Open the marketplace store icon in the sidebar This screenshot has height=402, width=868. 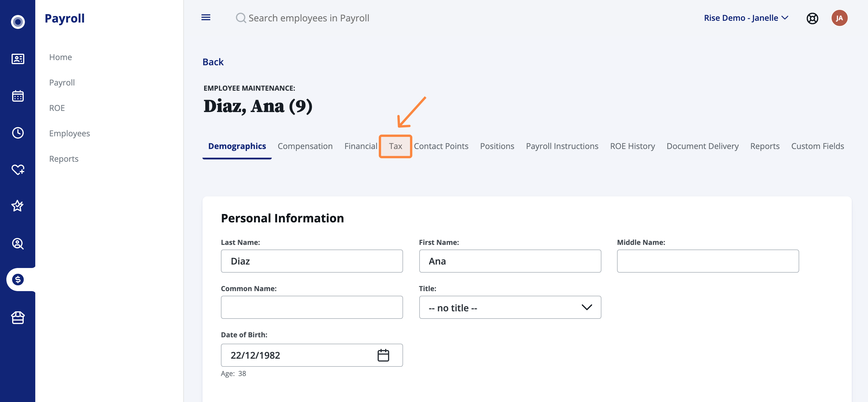click(18, 317)
